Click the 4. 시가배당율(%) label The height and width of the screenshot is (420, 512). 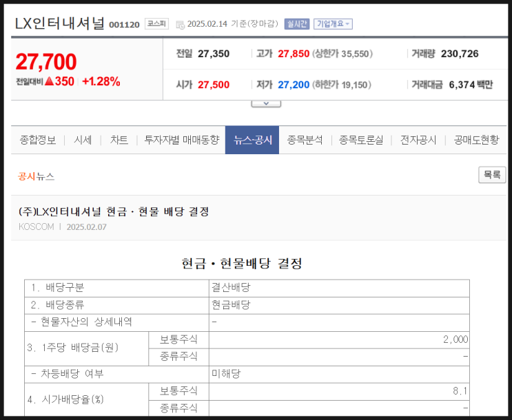[65, 399]
